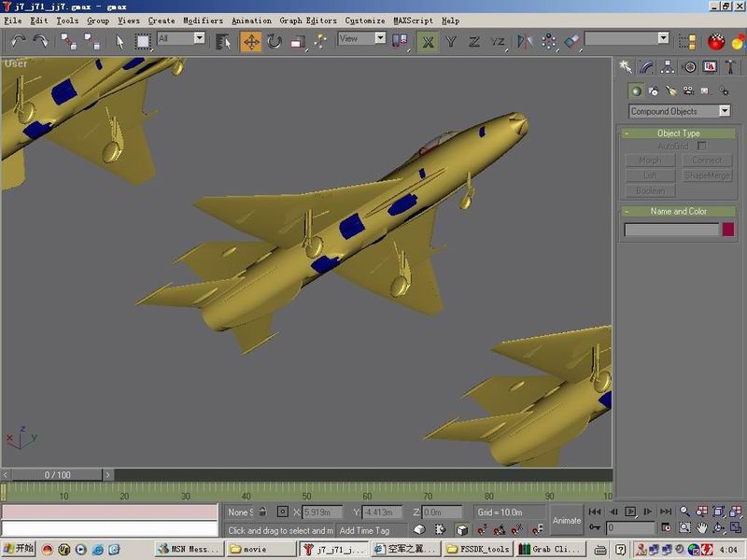747x560 pixels.
Task: Click the Add Time Tag field
Action: coord(372,530)
